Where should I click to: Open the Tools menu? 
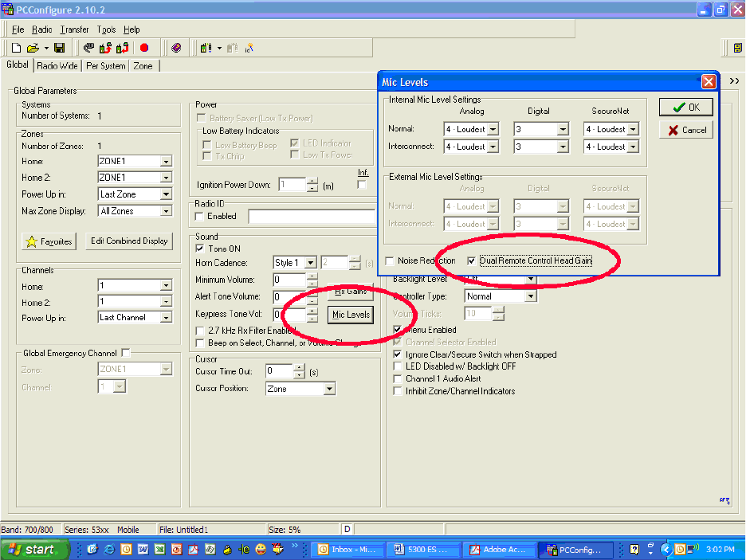(107, 29)
